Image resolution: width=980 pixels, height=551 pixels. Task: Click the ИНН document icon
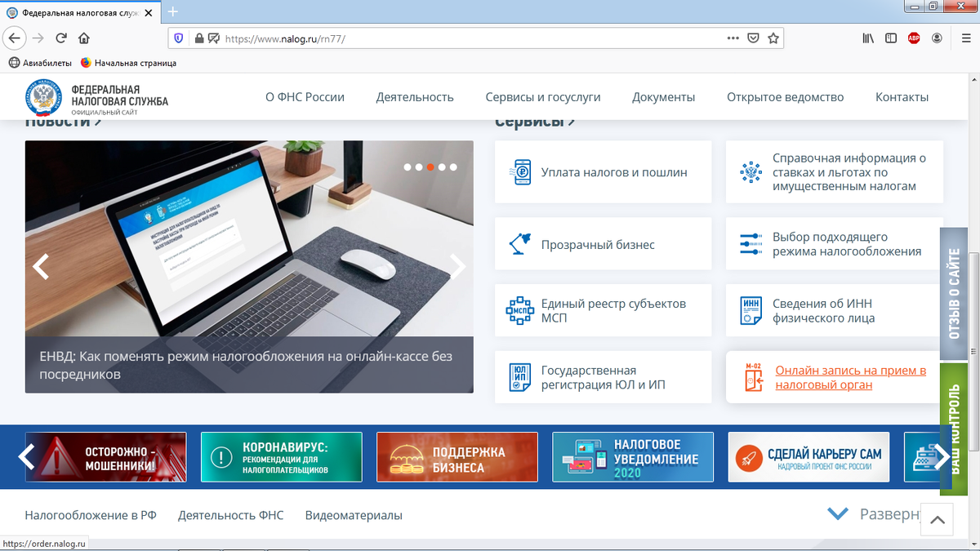click(751, 310)
